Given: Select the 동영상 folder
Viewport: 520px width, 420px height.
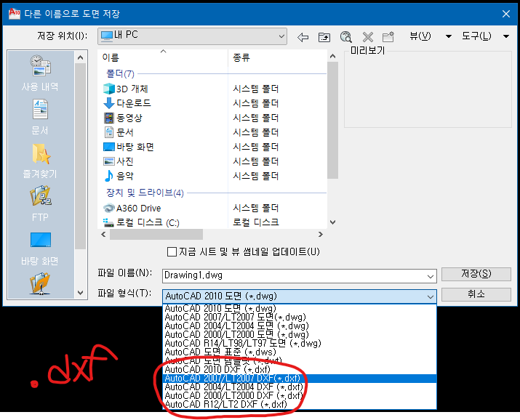Looking at the screenshot, I should click(123, 118).
